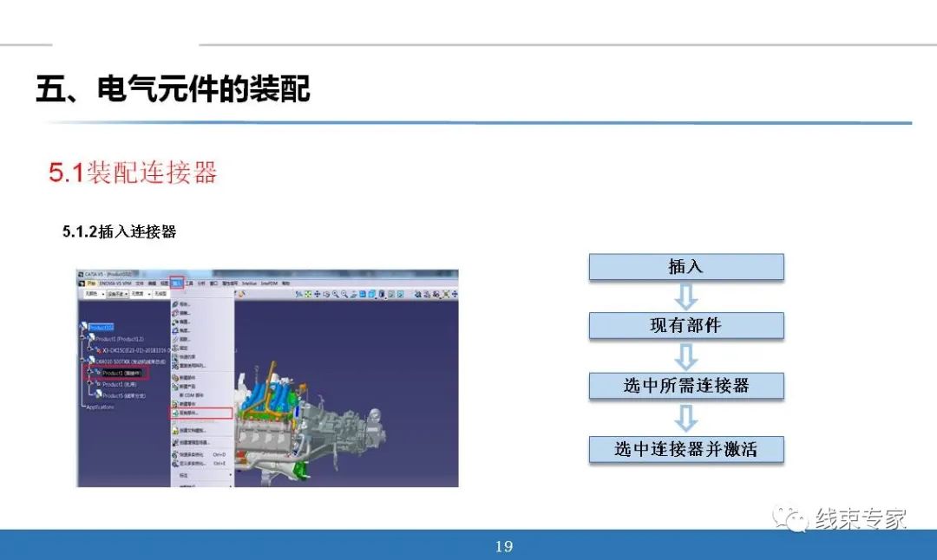Screen dimensions: 937x560
Task: Open the third line-width dropdown arrow
Action: (149, 294)
